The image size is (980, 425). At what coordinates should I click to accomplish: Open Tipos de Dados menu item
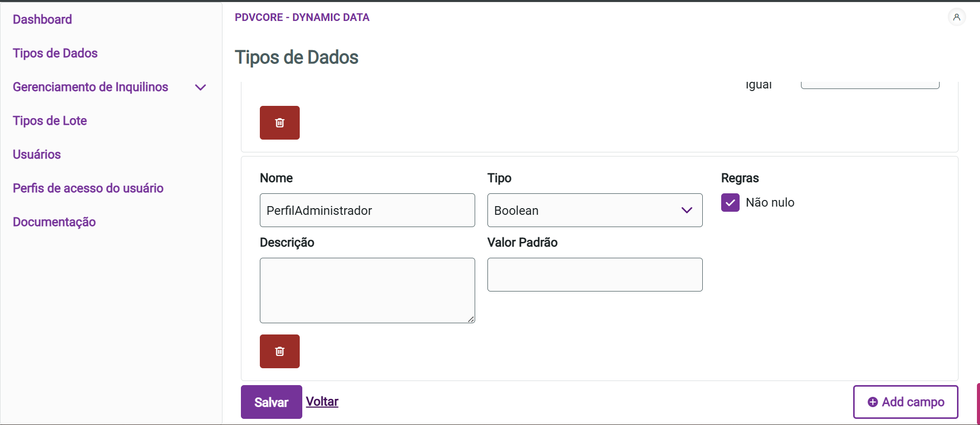coord(55,53)
